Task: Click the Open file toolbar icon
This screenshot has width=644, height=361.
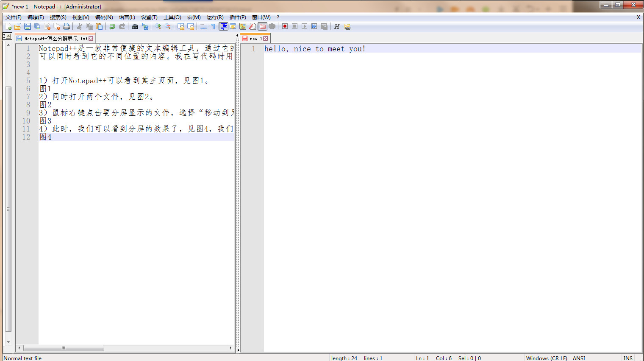Action: 18,26
